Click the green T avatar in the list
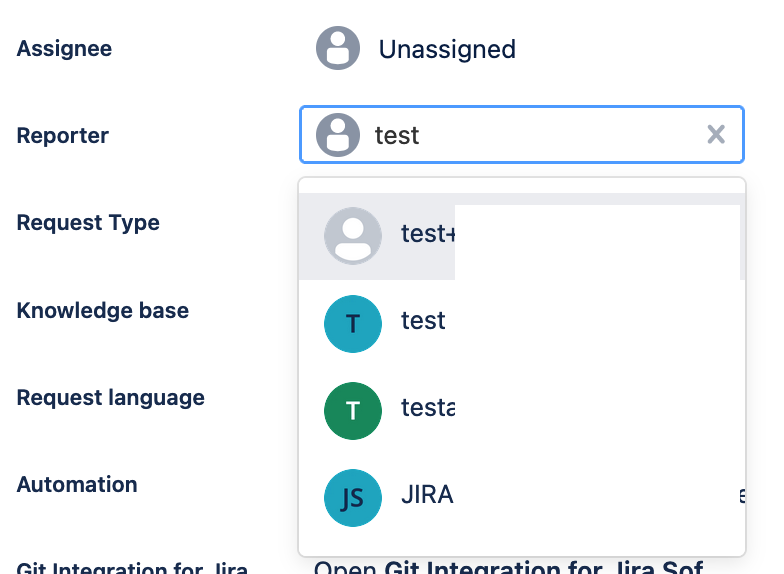Viewport: 784px width, 574px height. [353, 410]
